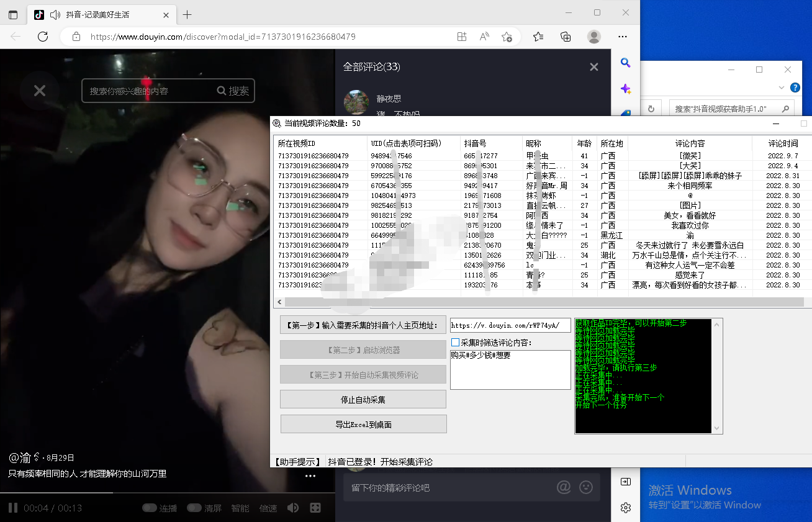Image resolution: width=812 pixels, height=522 pixels.
Task: Enable the 采集时筛选评论内容 checkbox
Action: [456, 343]
